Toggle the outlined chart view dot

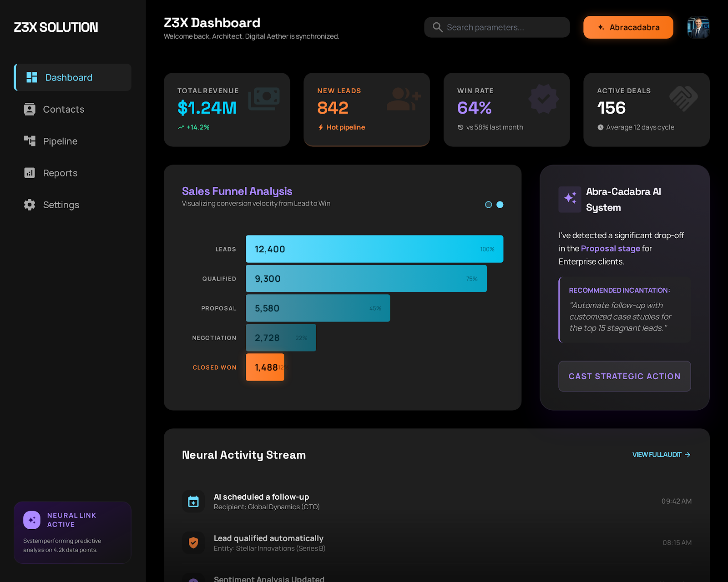click(489, 205)
